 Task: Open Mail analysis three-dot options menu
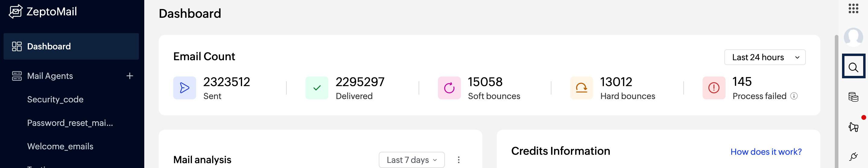459,160
